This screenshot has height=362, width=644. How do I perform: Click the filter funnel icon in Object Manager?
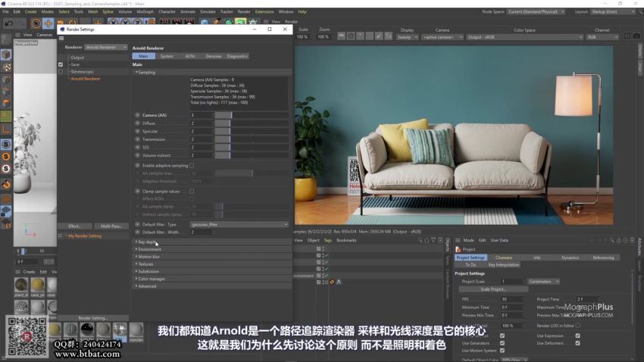click(433, 240)
